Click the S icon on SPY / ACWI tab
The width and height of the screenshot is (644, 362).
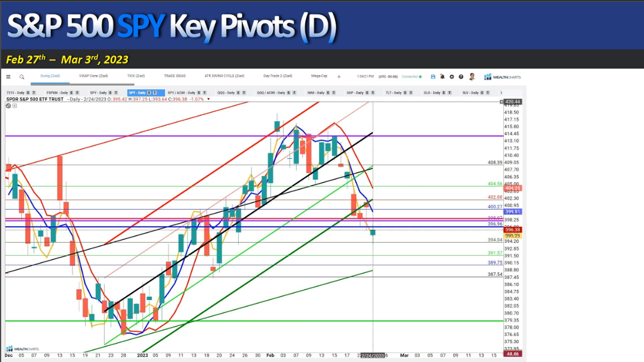pyautogui.click(x=199, y=93)
